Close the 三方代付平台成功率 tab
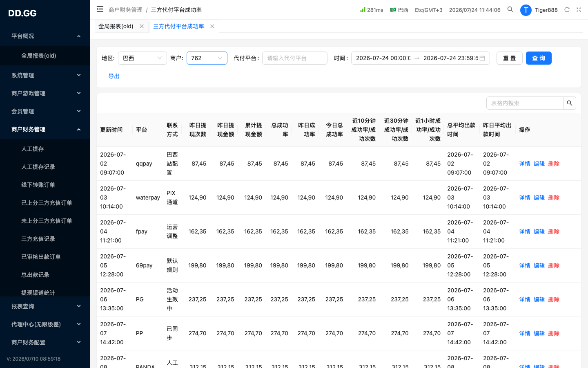 (212, 26)
